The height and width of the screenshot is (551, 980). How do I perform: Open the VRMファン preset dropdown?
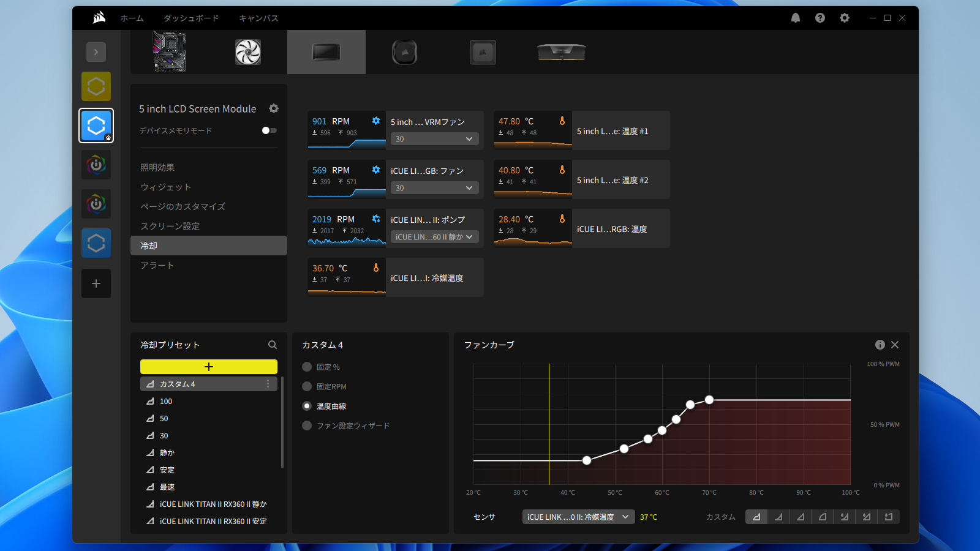point(435,139)
